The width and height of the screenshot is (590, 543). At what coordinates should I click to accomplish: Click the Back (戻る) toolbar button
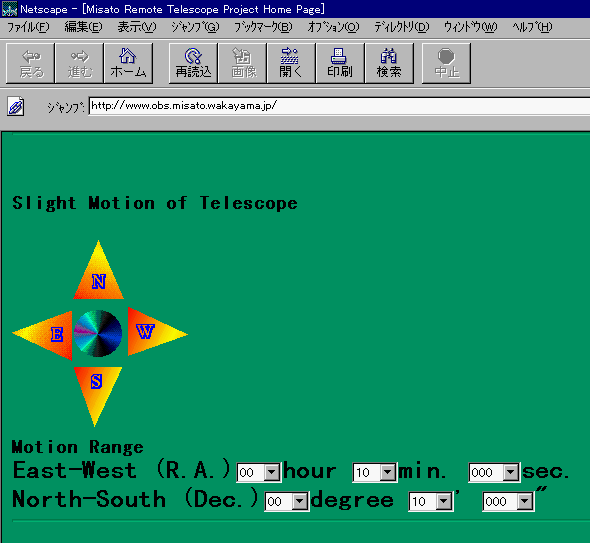click(30, 63)
